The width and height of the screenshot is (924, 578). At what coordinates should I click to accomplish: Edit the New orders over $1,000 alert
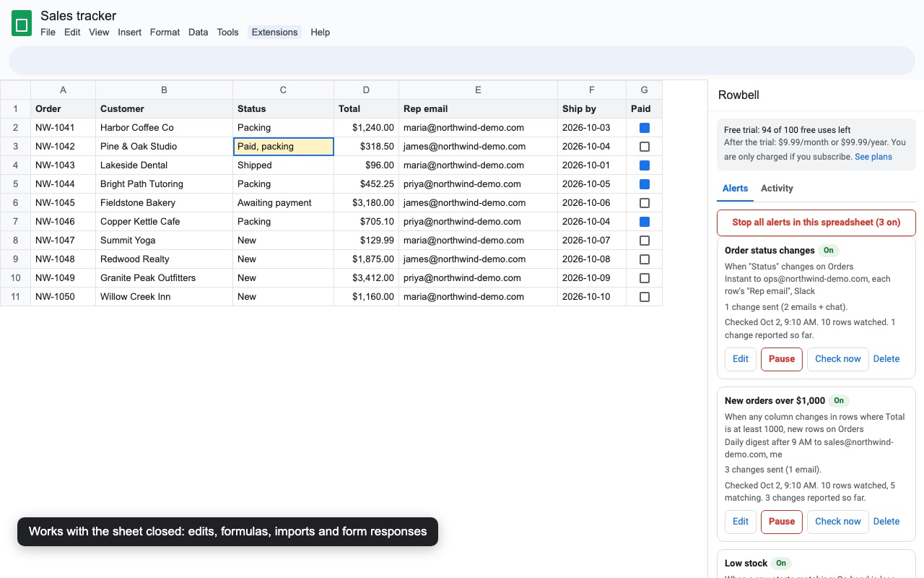tap(741, 522)
